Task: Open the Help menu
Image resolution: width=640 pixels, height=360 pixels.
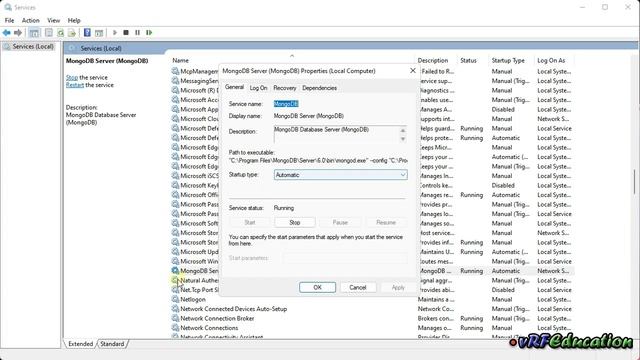Action: (x=74, y=20)
